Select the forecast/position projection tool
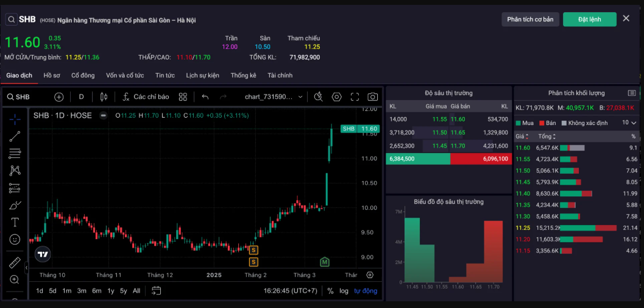Screen dimensions: 644x308 coord(15,188)
